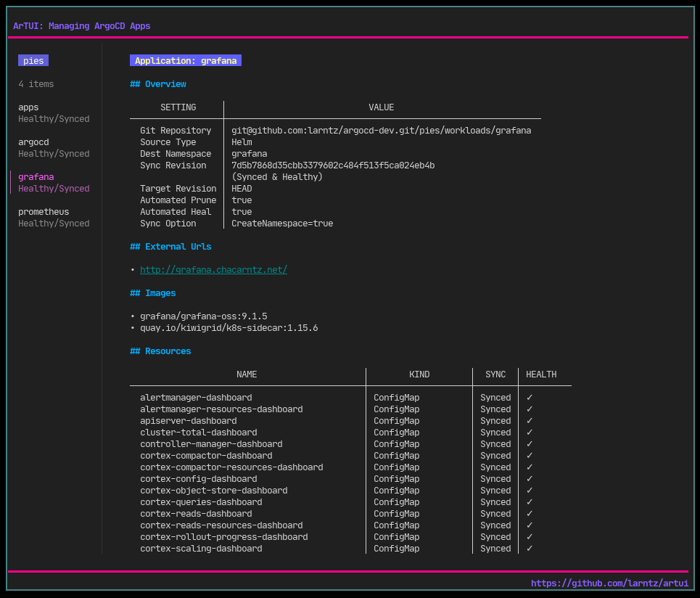This screenshot has width=700, height=598.
Task: Click the NAME column header in Resources
Action: (x=247, y=374)
